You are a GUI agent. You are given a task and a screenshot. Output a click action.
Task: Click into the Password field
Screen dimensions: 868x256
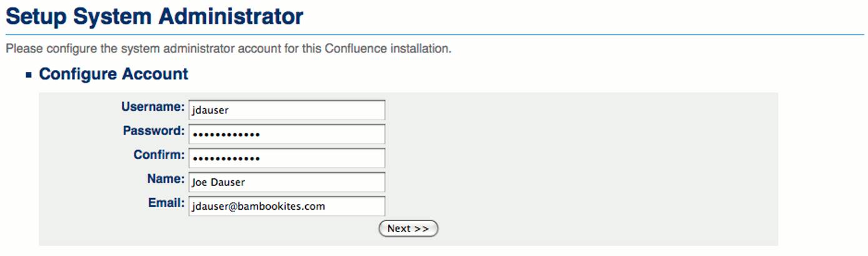click(286, 134)
